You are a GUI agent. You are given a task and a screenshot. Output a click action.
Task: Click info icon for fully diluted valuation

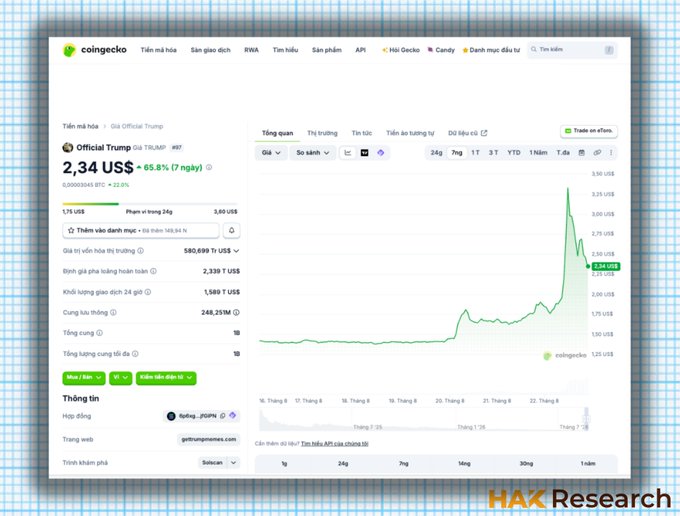pos(153,271)
